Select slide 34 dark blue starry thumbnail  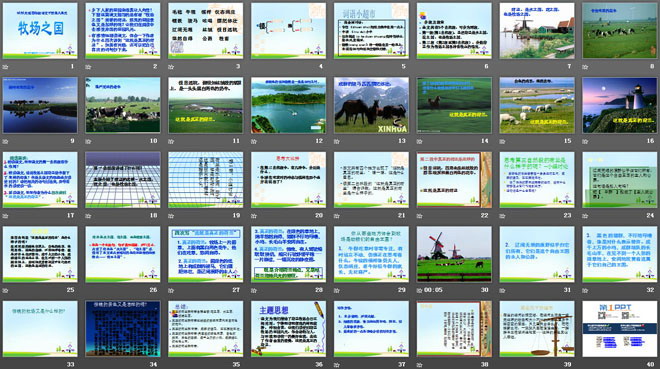123,329
